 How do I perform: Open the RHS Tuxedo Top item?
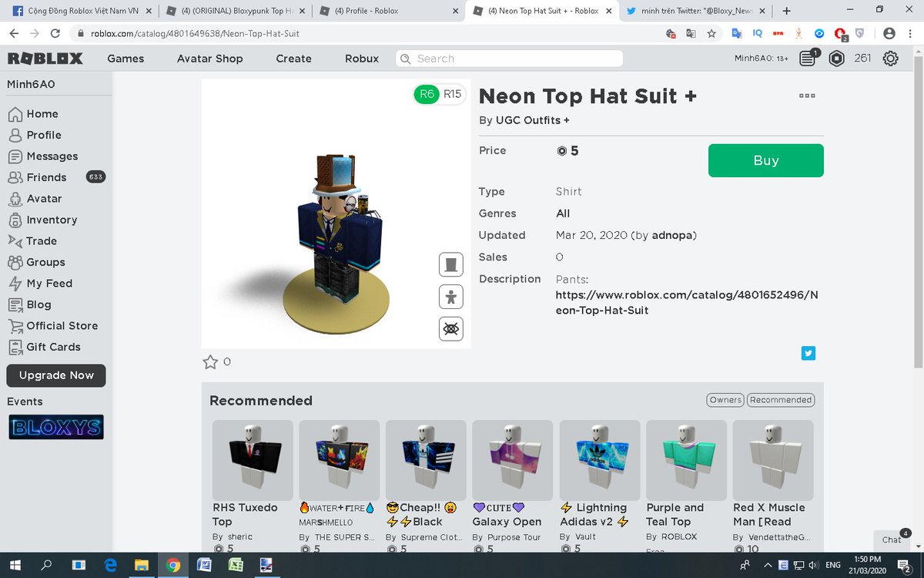[x=253, y=460]
